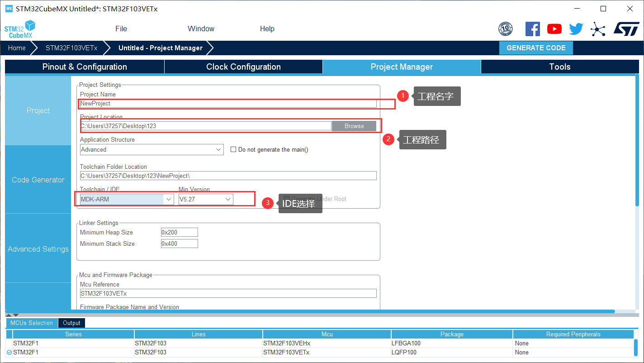
Task: Sort by the Lines column header
Action: 199,334
